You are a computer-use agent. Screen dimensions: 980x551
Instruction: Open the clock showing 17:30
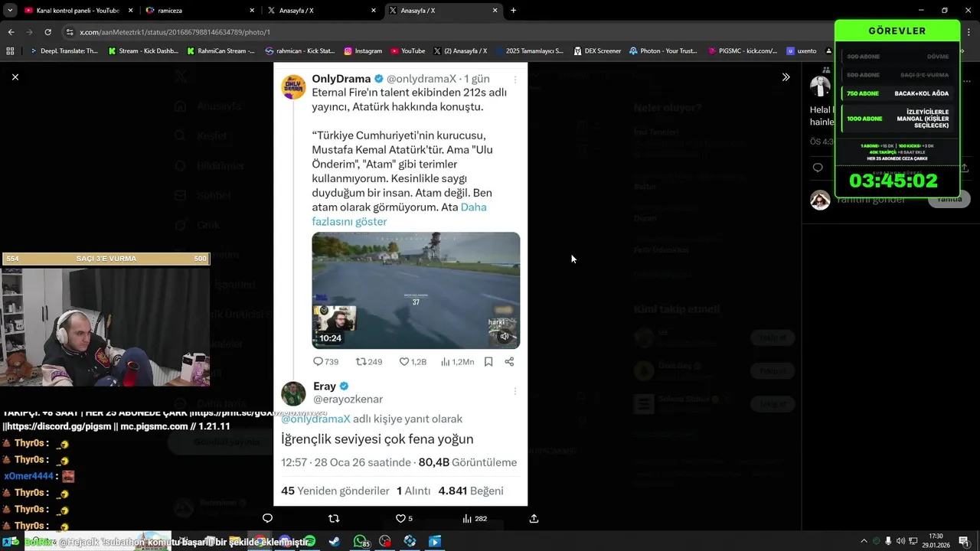click(936, 540)
